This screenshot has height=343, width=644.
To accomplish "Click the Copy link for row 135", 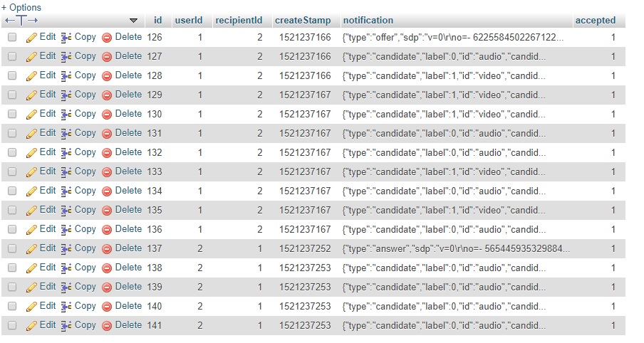I will 85,210.
